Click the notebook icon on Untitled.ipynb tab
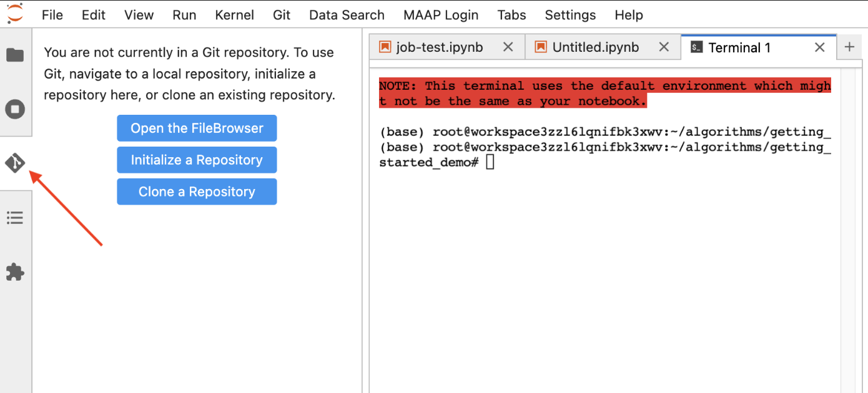868x393 pixels. tap(541, 47)
